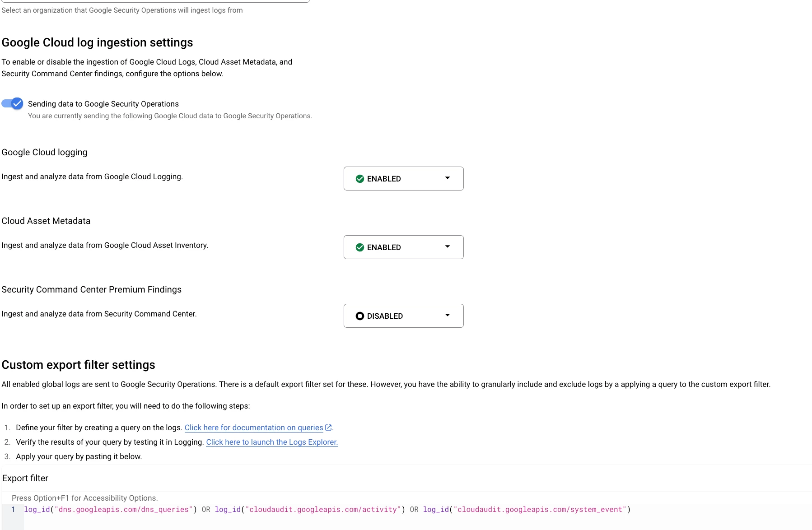812x530 pixels.
Task: Click external link icon after documentation on queries
Action: click(328, 428)
